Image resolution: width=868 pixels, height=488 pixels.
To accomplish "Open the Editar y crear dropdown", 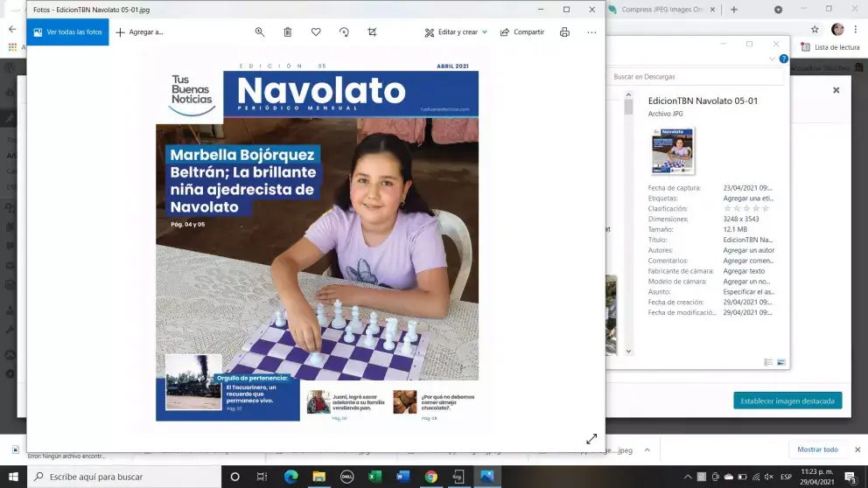I will tap(456, 32).
